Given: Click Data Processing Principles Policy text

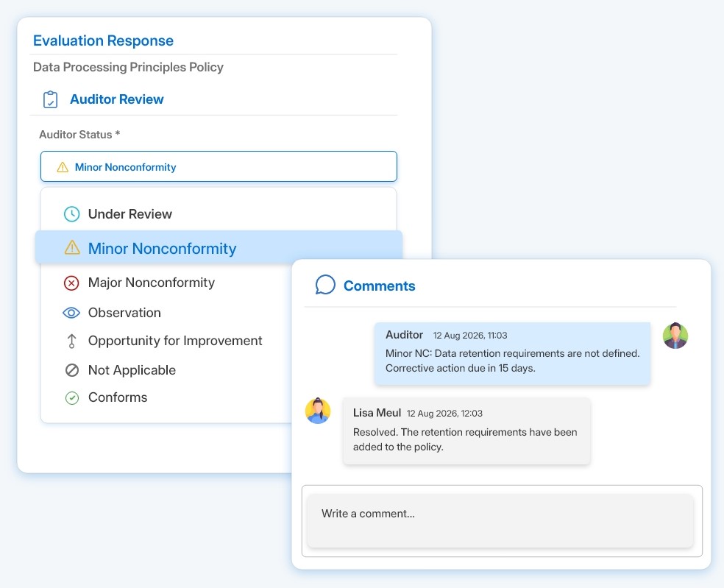Looking at the screenshot, I should [x=128, y=68].
